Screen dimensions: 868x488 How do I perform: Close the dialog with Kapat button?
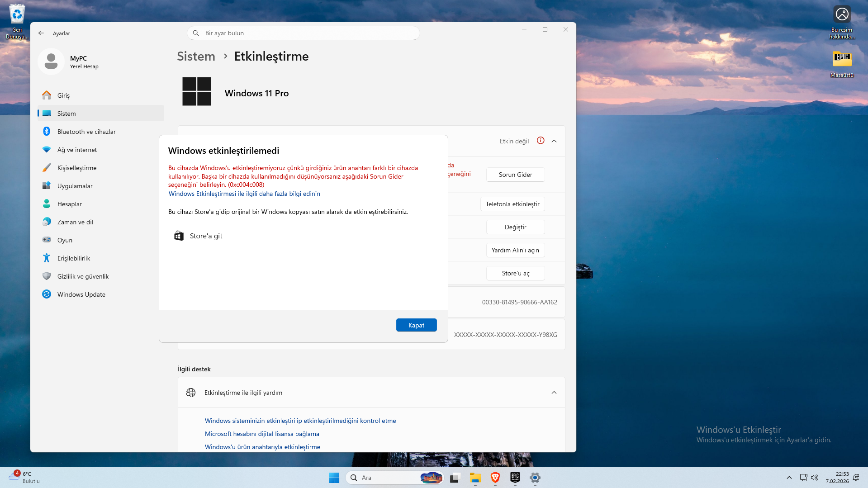416,325
